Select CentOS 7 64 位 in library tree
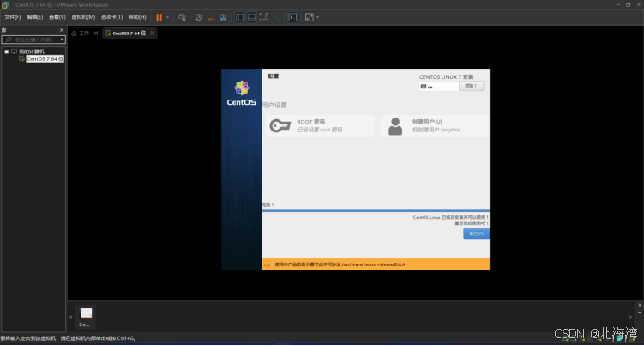The image size is (644, 346). tap(45, 59)
